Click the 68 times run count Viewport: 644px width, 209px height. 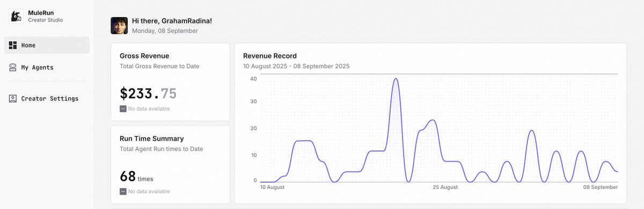coord(136,177)
